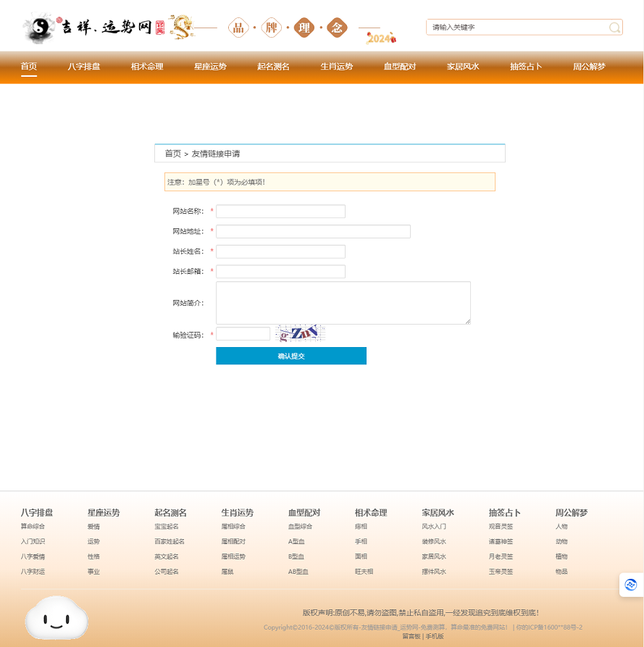
Task: Open the 英文起名 footer link
Action: point(167,556)
